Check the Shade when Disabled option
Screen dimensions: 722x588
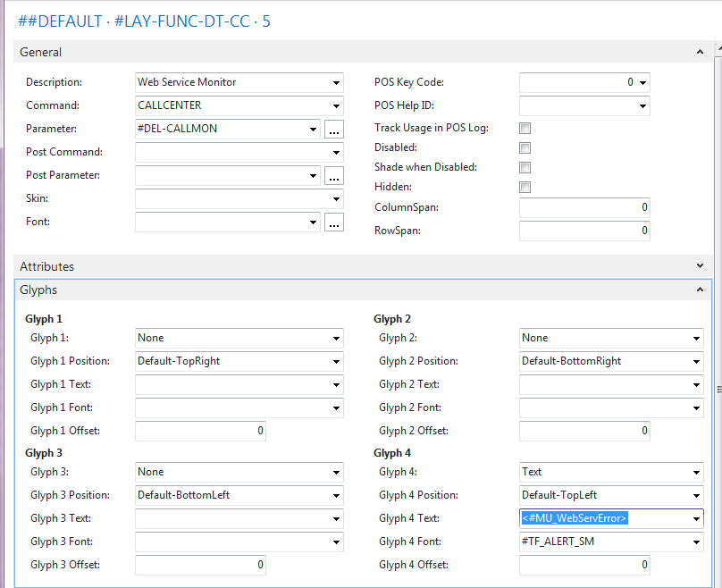[x=525, y=168]
